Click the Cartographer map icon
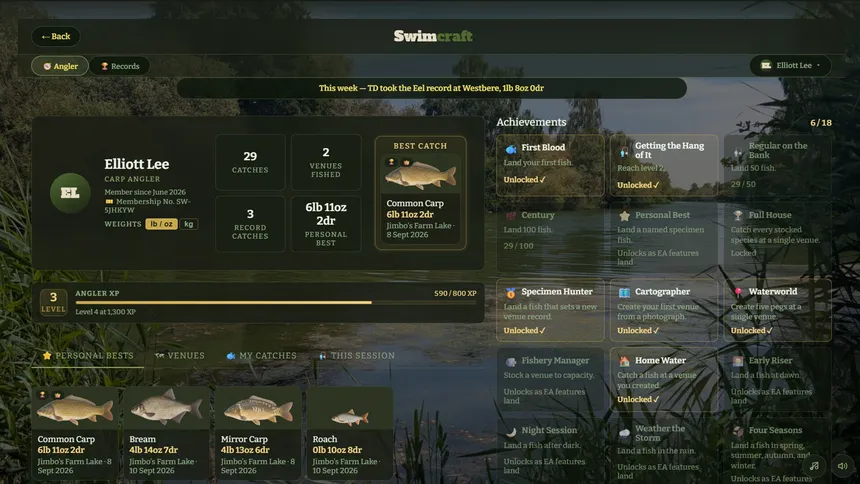This screenshot has width=860, height=484. [624, 292]
